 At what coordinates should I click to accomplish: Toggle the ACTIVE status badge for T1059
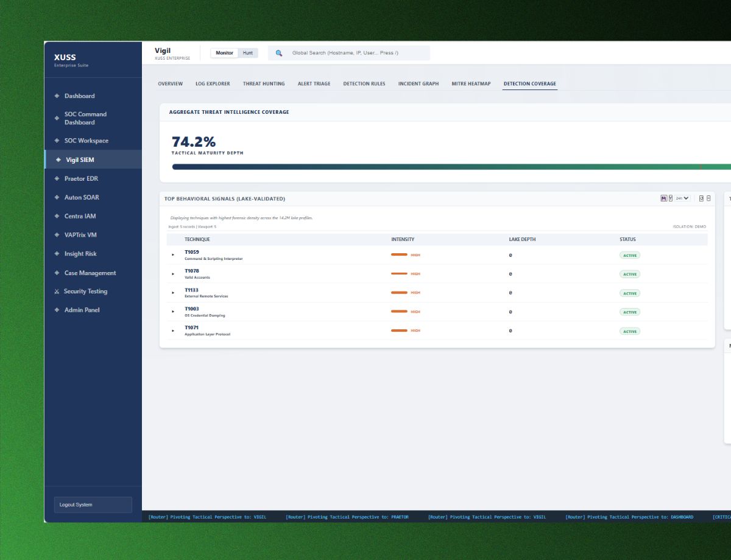click(630, 255)
